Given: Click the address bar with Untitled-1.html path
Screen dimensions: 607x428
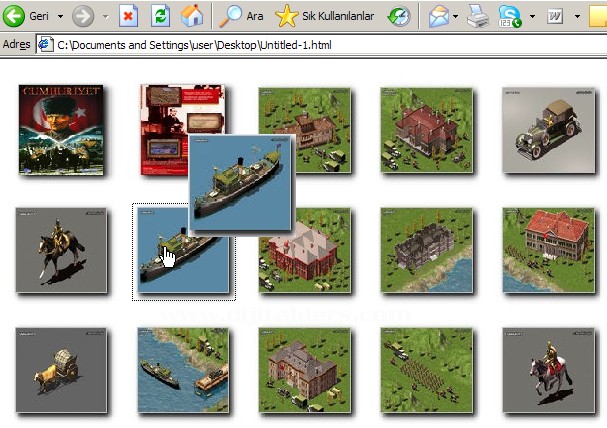Looking at the screenshot, I should tap(321, 45).
